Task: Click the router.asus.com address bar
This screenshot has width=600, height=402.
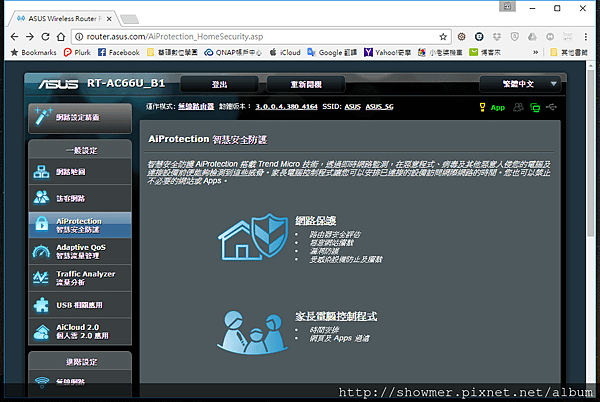Action: (x=260, y=37)
